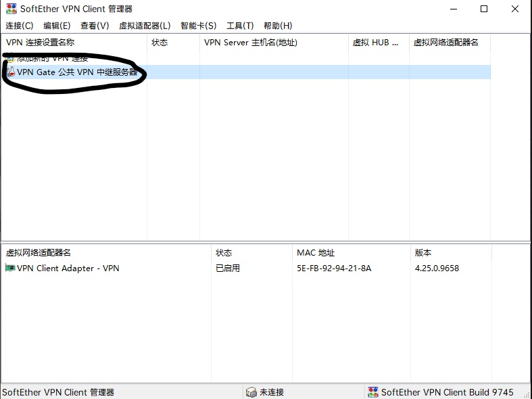Click the 已启用 adapter status cell
532x399 pixels.
coord(228,268)
